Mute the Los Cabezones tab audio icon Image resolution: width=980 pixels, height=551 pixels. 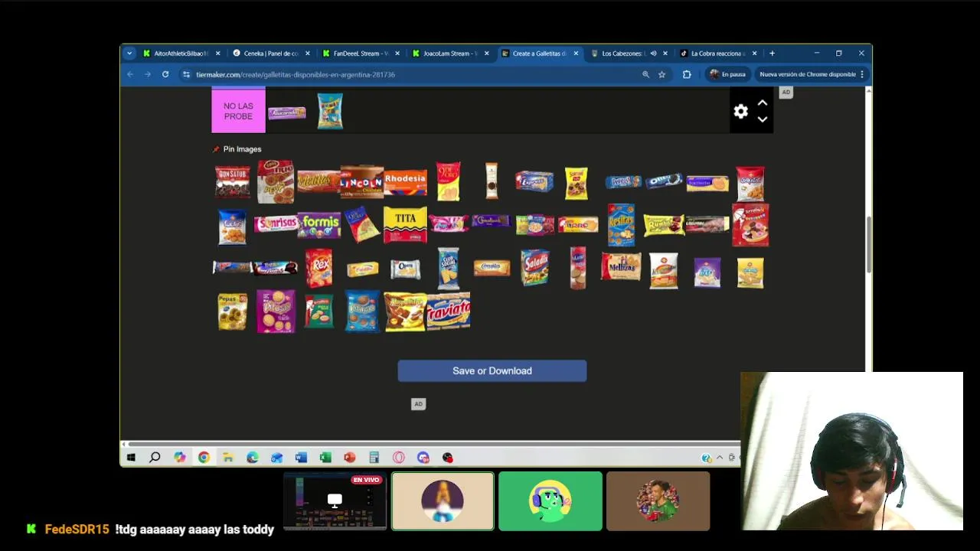(653, 54)
